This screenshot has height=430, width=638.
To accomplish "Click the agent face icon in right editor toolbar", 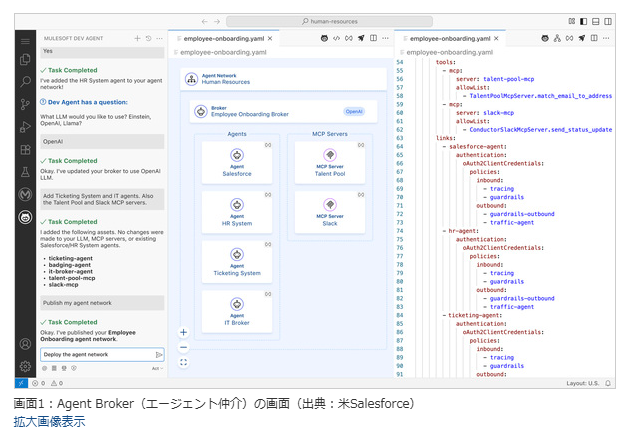I will pos(545,38).
